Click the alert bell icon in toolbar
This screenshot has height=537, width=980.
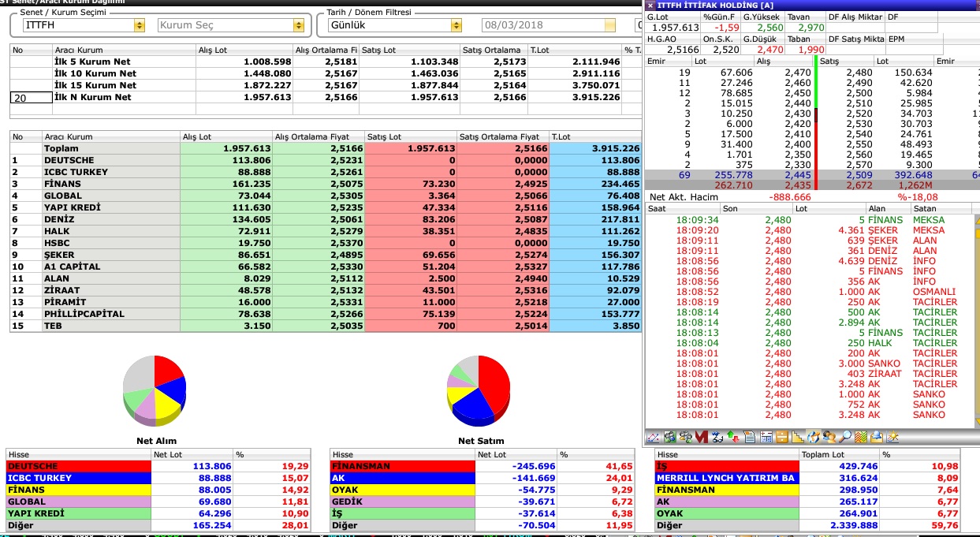click(877, 436)
